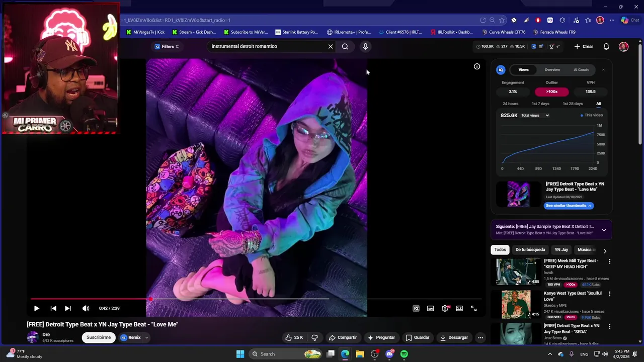The image size is (644, 362).
Task: Open more actions menu beside Descargar
Action: 480,337
